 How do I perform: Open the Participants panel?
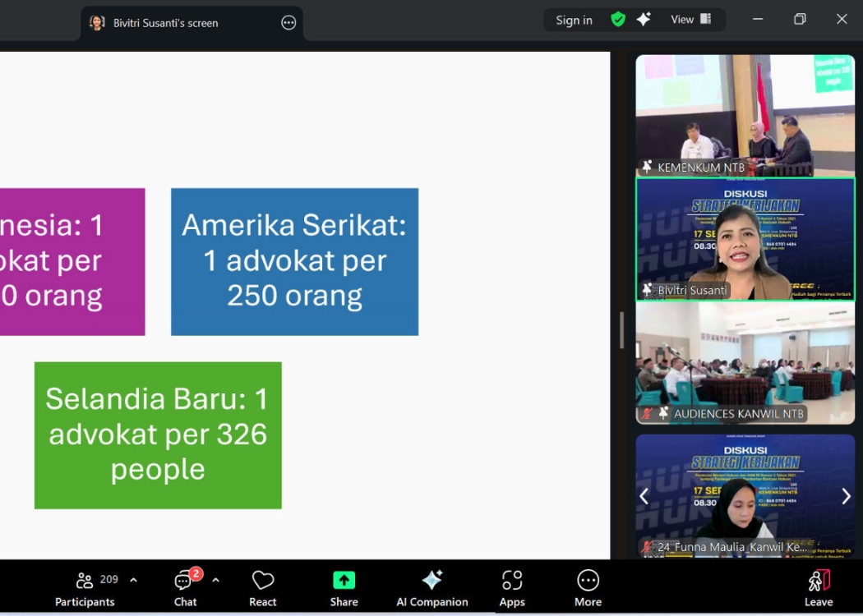tap(85, 588)
